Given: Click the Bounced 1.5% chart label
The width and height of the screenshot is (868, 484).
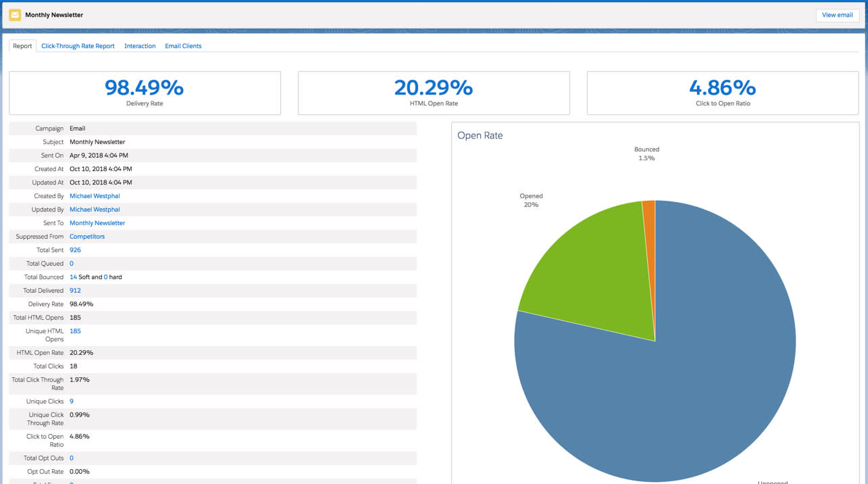Looking at the screenshot, I should click(x=646, y=153).
